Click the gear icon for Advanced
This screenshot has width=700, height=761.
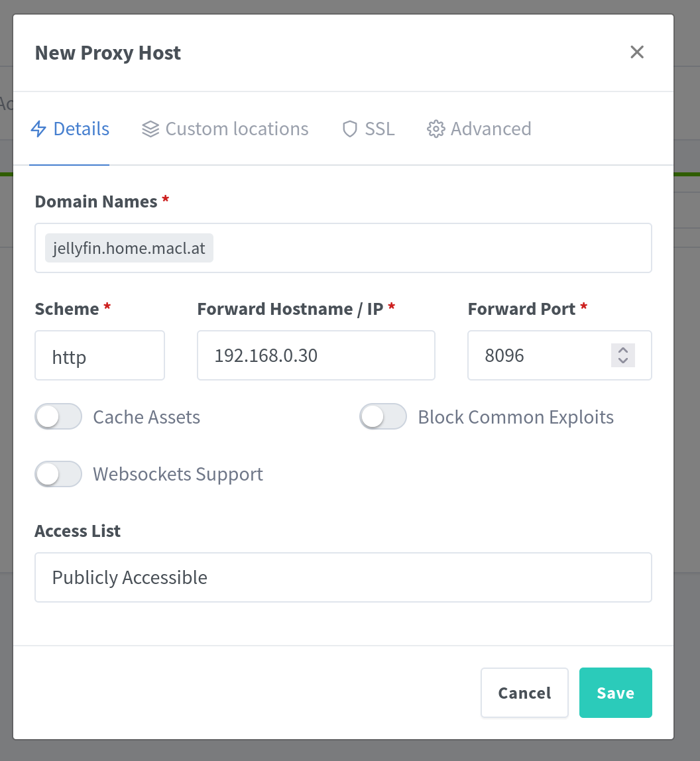(436, 129)
